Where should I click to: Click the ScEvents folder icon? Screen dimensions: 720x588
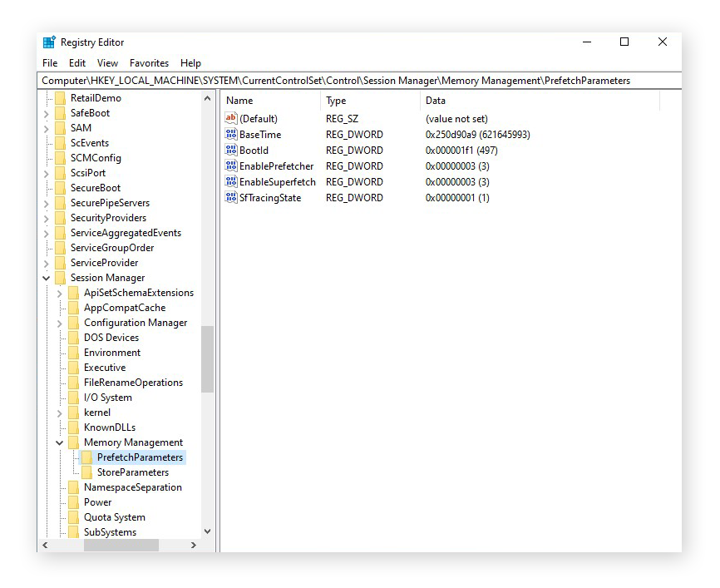60,143
